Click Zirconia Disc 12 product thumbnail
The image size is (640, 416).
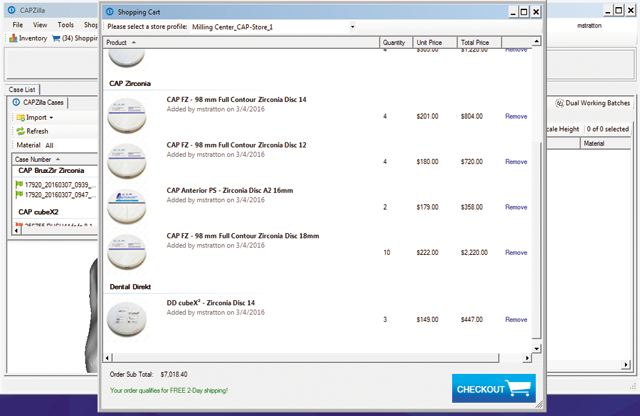pos(127,161)
